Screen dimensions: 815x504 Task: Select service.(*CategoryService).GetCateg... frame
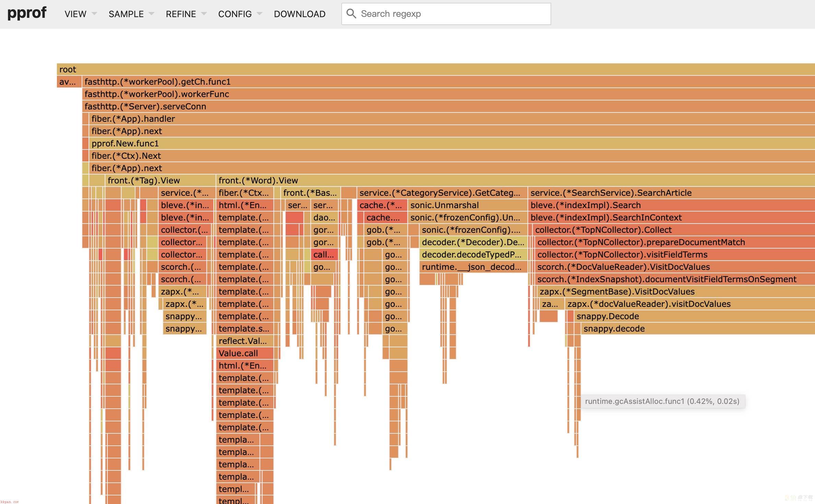click(x=442, y=193)
